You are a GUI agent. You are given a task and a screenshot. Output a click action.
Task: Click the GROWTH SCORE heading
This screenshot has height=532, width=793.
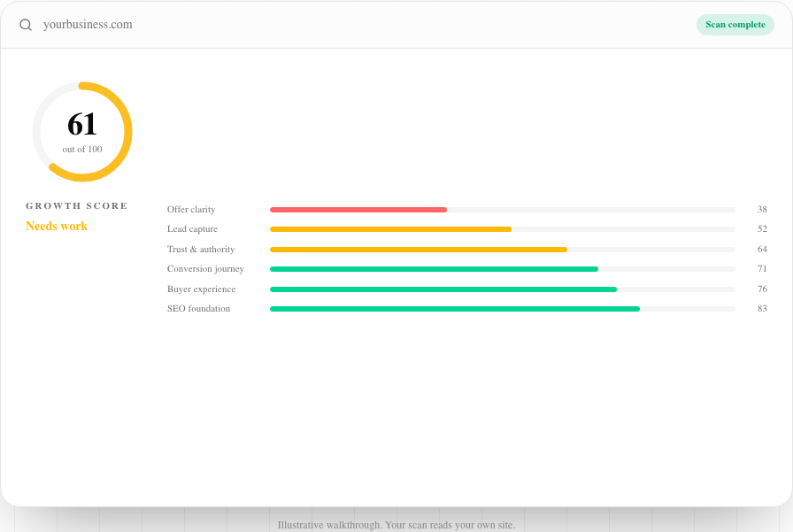(77, 206)
